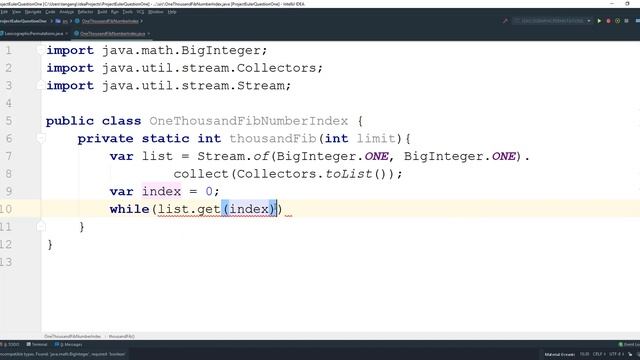Click the Build project hammer icon

coord(505,21)
